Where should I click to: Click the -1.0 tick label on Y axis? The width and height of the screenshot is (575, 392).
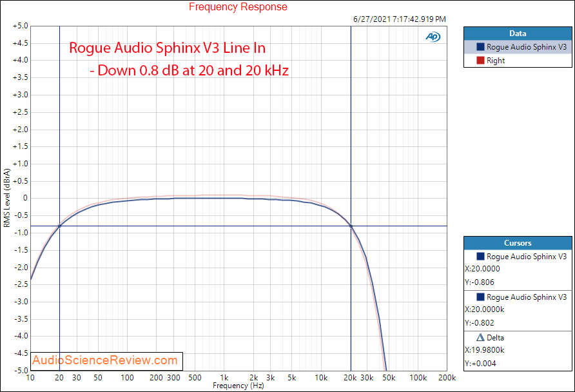click(x=21, y=233)
